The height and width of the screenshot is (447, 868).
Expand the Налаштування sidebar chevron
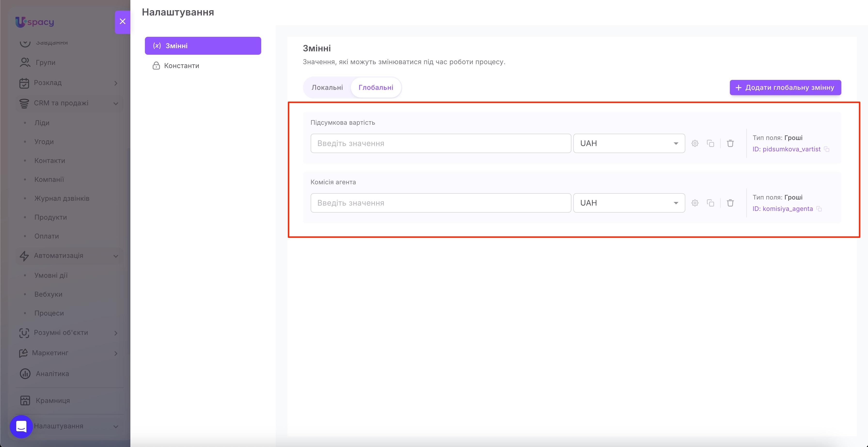tap(116, 426)
